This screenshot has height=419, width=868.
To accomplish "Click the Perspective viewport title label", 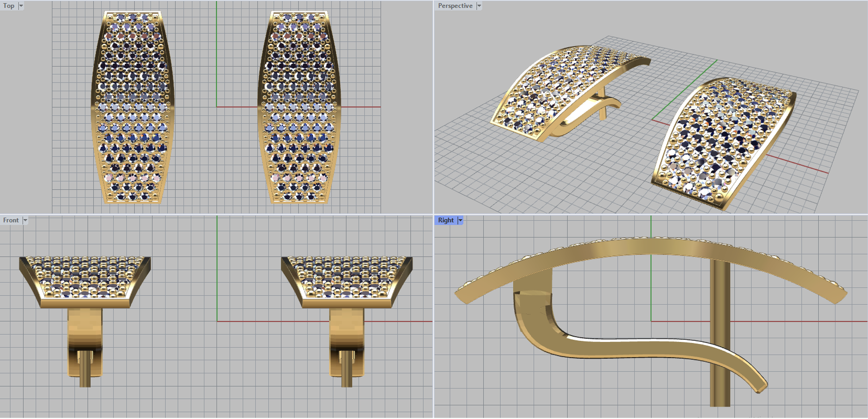I will coord(455,6).
